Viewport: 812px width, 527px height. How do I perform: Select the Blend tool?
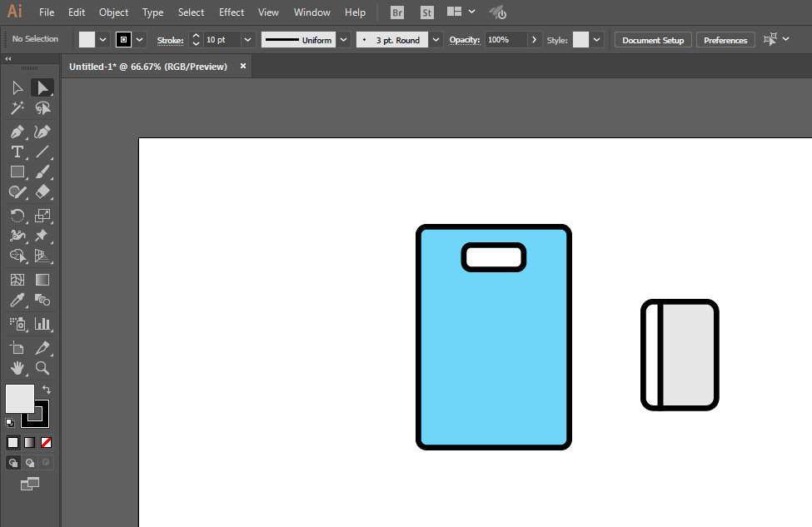(42, 301)
